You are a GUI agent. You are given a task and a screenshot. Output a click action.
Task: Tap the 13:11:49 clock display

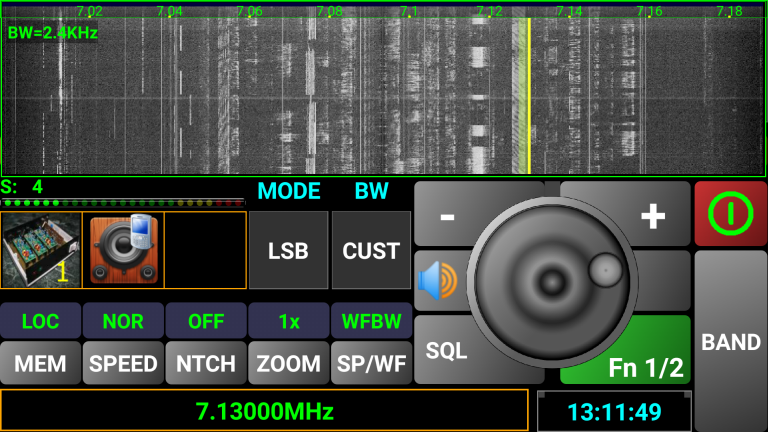point(614,412)
